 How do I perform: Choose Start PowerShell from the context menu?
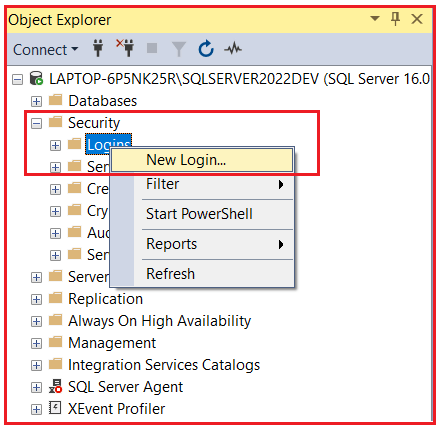202,214
